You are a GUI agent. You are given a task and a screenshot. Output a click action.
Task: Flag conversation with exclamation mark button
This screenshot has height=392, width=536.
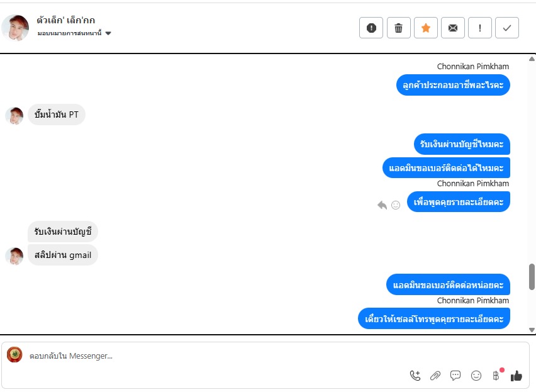click(x=480, y=28)
